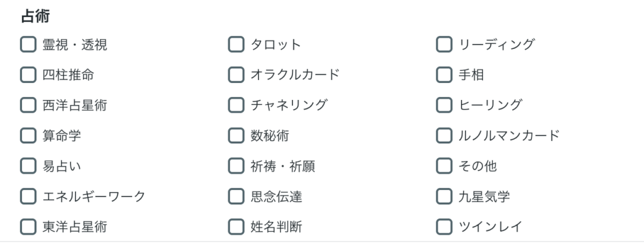644x246 pixels.
Task: Select the タロット checkbox
Action: pyautogui.click(x=236, y=44)
